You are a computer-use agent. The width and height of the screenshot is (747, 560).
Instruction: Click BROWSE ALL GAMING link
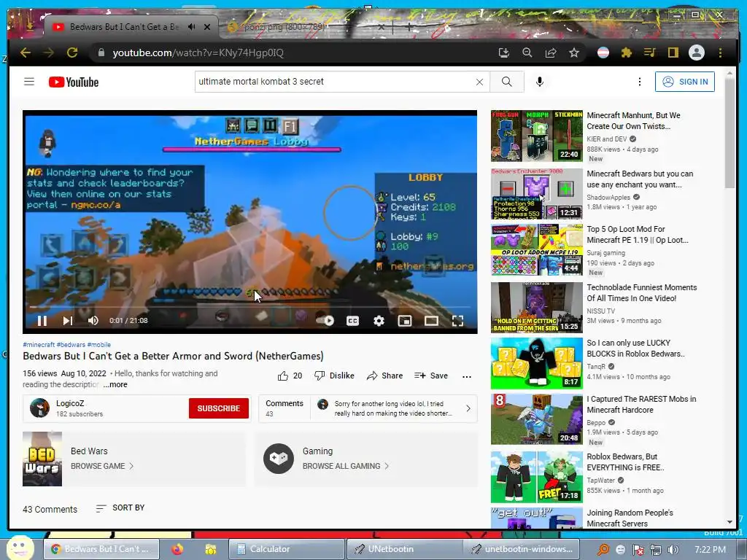[x=346, y=466]
